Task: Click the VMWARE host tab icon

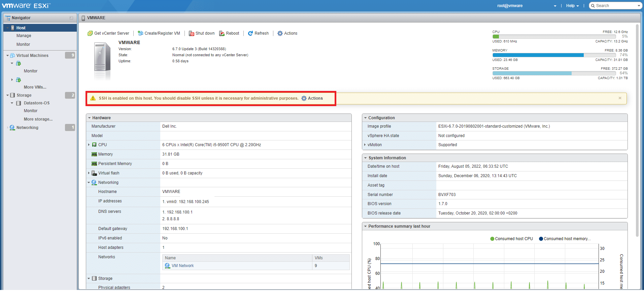Action: click(x=83, y=18)
